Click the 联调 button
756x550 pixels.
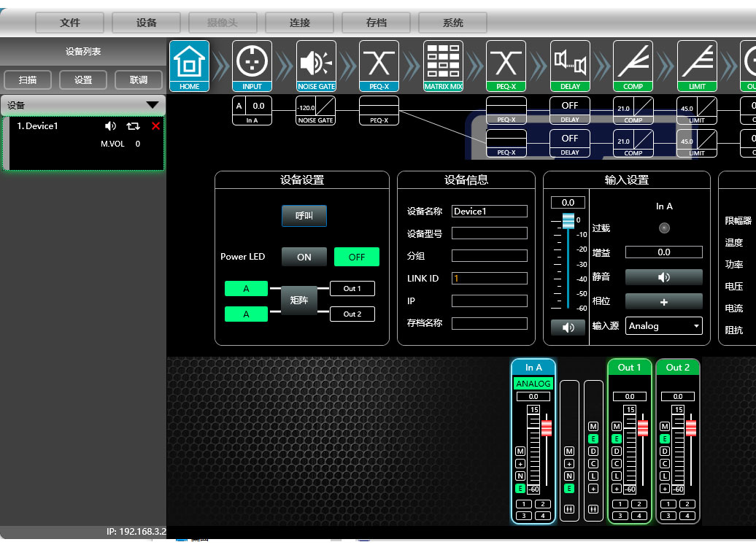pyautogui.click(x=139, y=80)
